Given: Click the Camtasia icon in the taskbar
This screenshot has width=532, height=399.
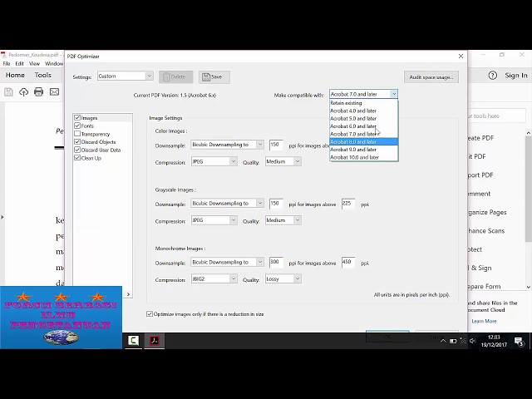Looking at the screenshot, I should pos(133,340).
